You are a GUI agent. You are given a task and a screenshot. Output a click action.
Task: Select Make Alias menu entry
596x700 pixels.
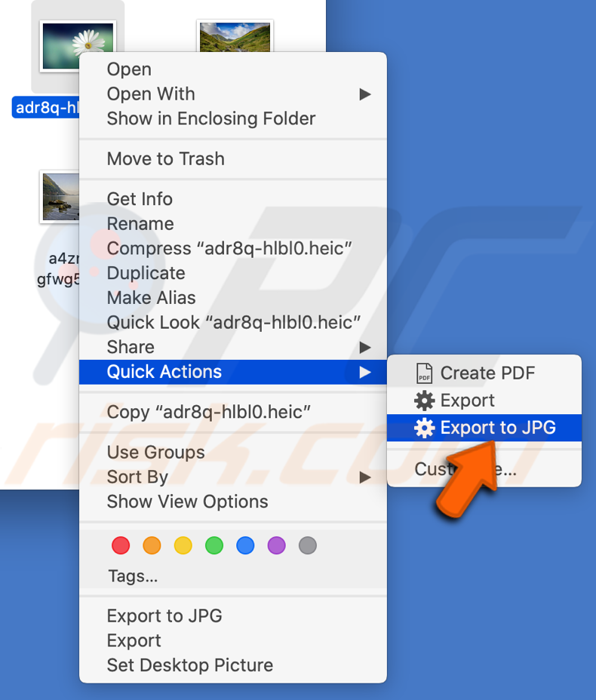point(233,298)
